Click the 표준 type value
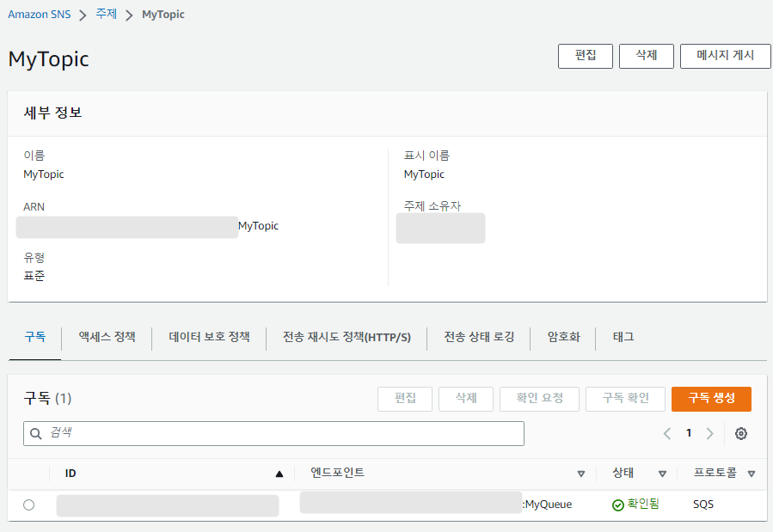Image resolution: width=773 pixels, height=532 pixels. 34,276
